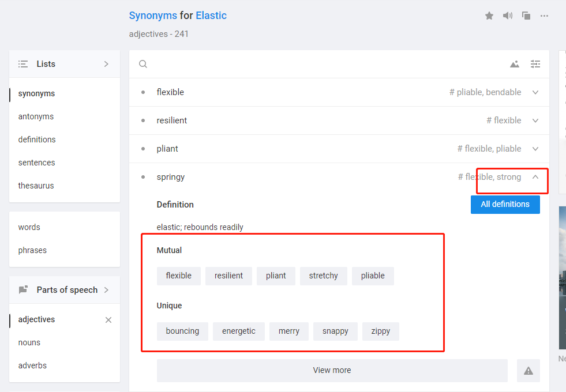Viewport: 566px width, 392px height.
Task: Open the three-dots more options menu
Action: tap(544, 16)
